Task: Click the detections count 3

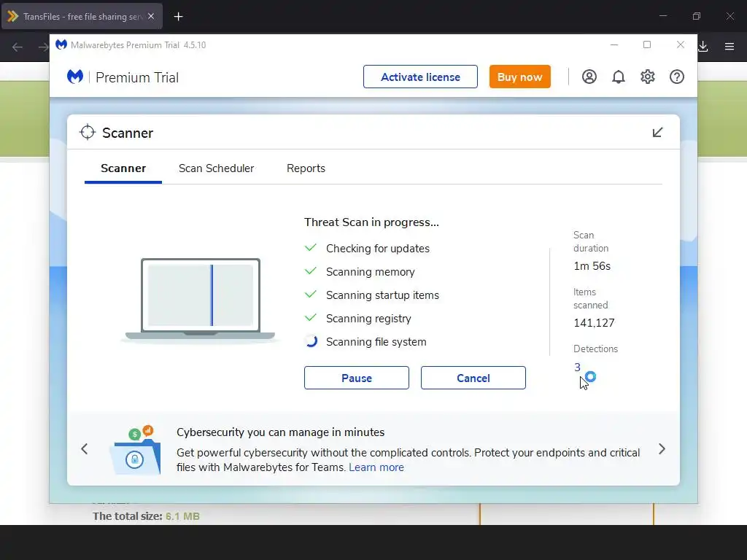Action: 577,367
